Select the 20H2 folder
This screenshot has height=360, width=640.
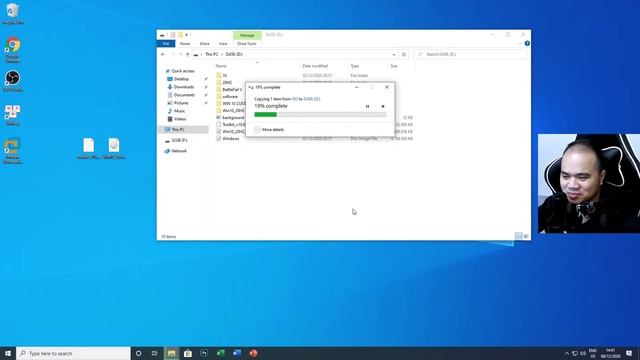pyautogui.click(x=224, y=82)
